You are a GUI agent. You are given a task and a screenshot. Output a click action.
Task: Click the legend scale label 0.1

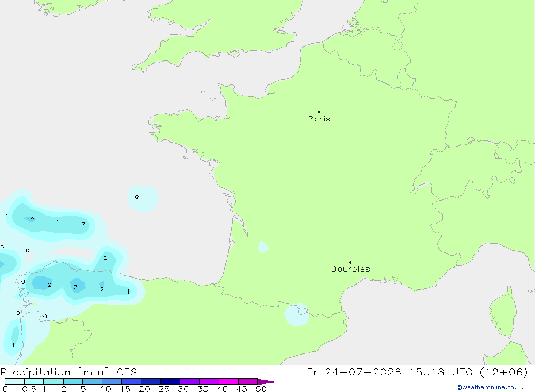(9, 389)
